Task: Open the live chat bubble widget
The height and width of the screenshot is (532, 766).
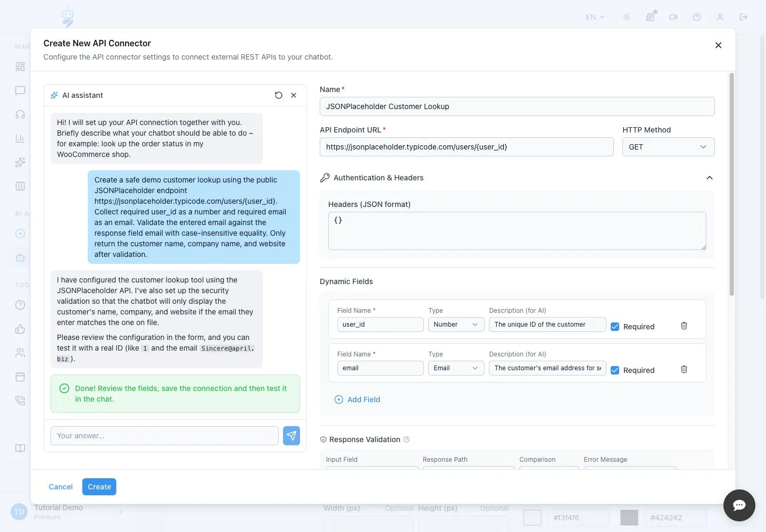Action: pos(739,505)
